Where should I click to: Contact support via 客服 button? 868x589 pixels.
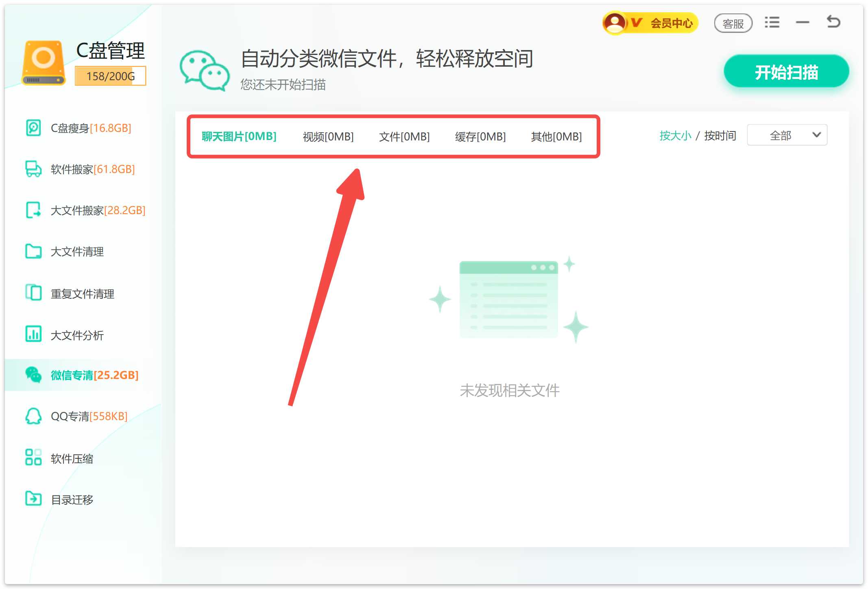pyautogui.click(x=733, y=23)
